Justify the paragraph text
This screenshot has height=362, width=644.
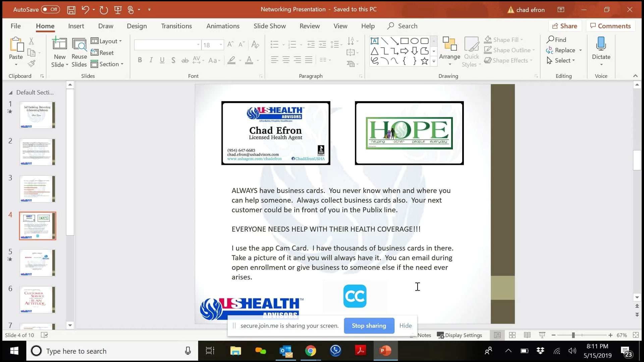click(x=309, y=60)
